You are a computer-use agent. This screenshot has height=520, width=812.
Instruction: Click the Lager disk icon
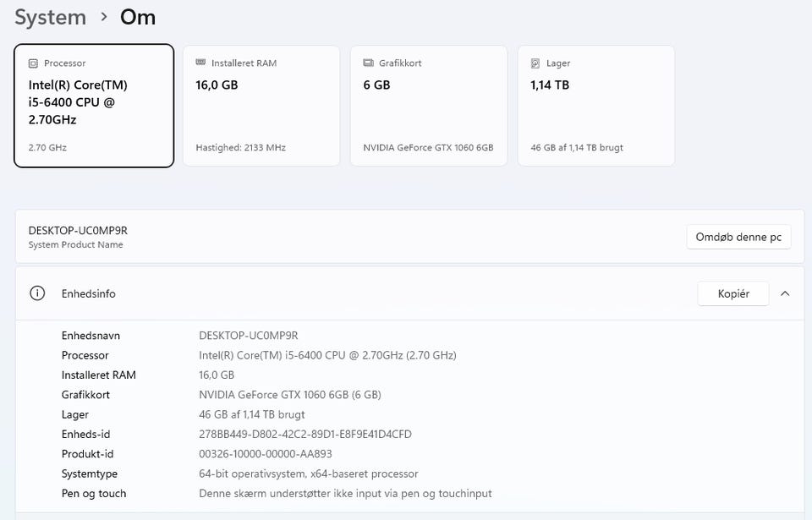(x=535, y=63)
